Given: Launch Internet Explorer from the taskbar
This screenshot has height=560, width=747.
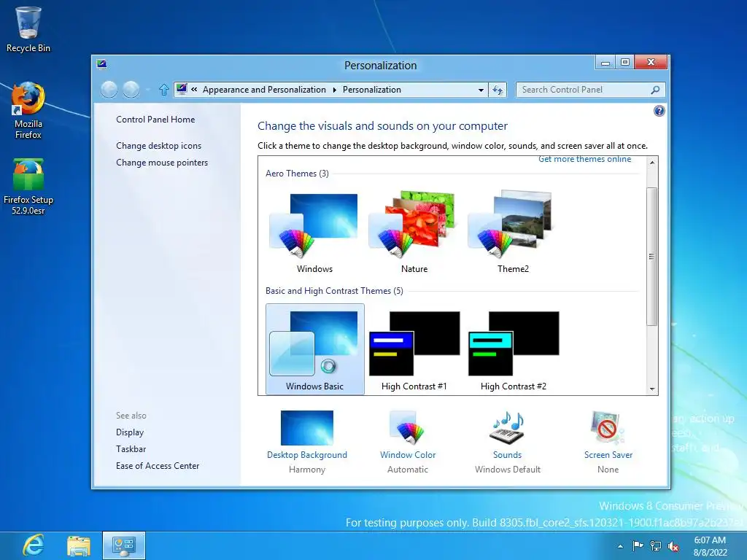Looking at the screenshot, I should pyautogui.click(x=34, y=545).
